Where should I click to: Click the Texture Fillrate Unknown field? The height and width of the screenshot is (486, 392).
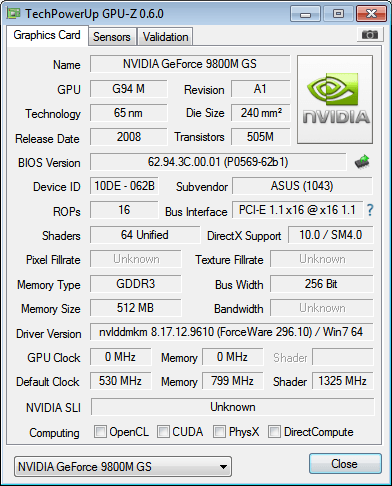pos(322,259)
